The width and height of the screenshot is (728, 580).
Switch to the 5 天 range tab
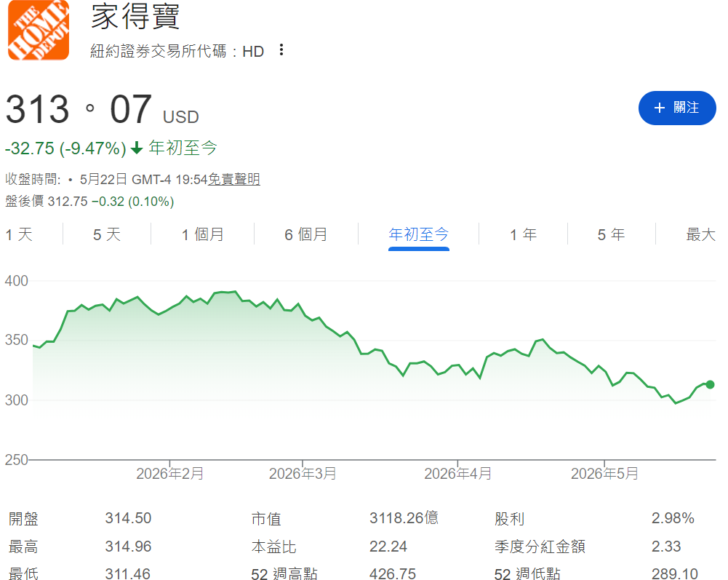(x=107, y=235)
